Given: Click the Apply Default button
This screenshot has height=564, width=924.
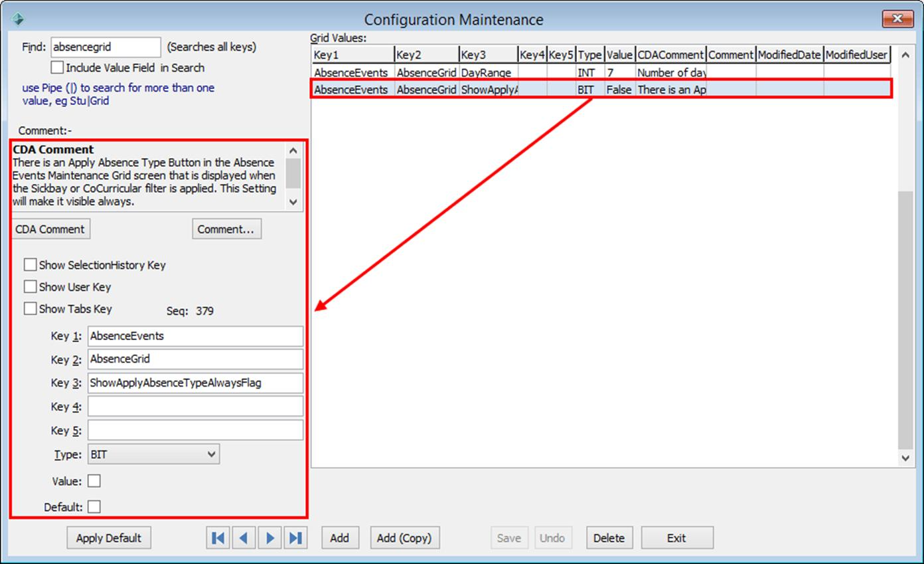Looking at the screenshot, I should click(x=109, y=538).
